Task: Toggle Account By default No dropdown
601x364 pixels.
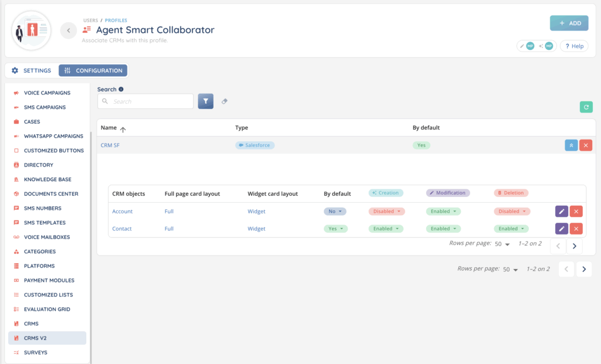Action: click(335, 212)
